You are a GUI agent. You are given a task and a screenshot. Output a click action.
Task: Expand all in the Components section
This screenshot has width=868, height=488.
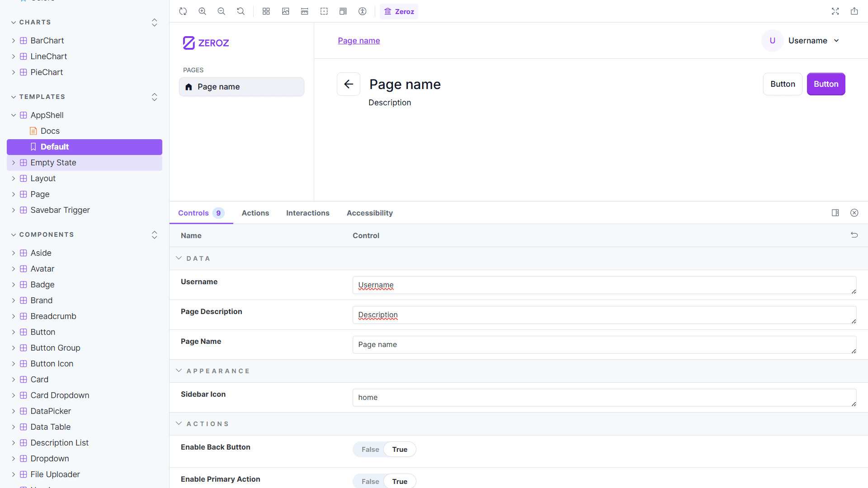[155, 235]
